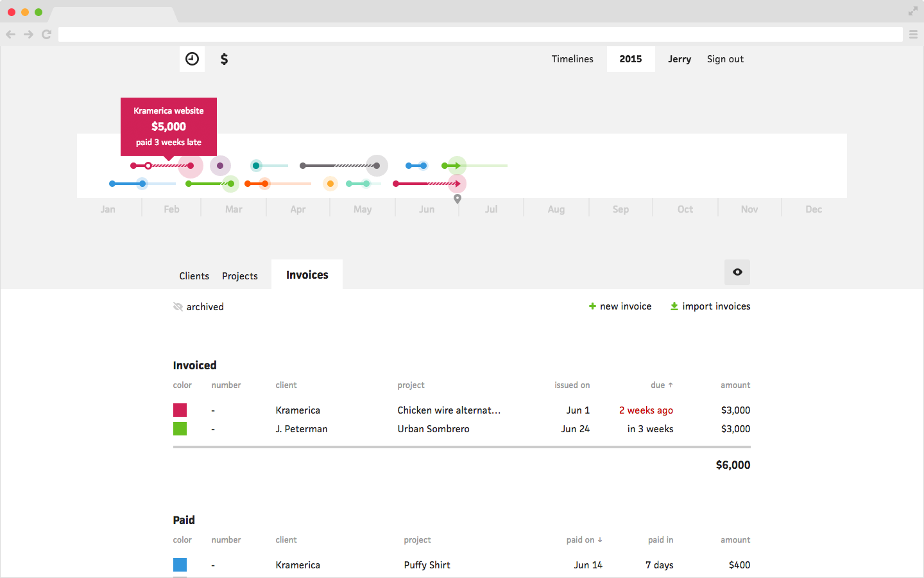Click the overdue '2 weeks ago' date

point(646,410)
